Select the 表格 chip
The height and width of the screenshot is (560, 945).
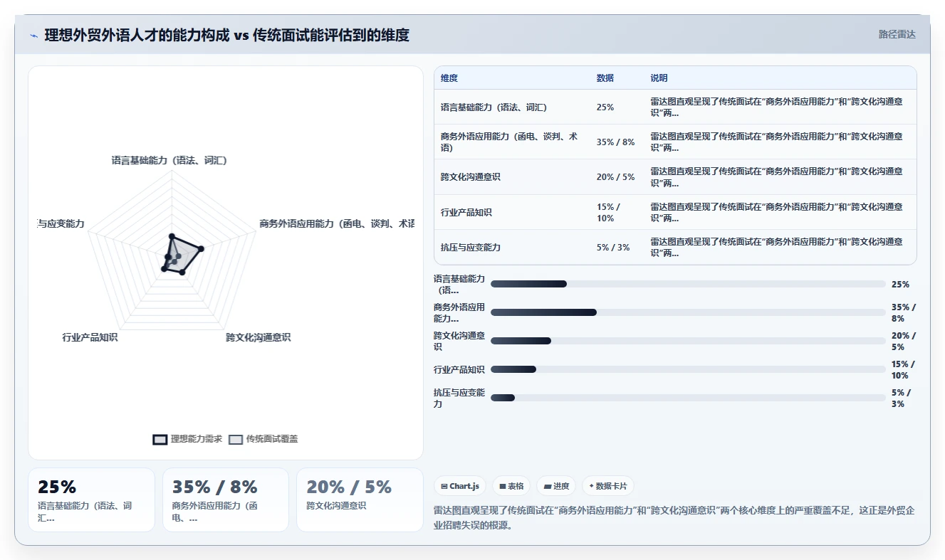[x=511, y=486]
